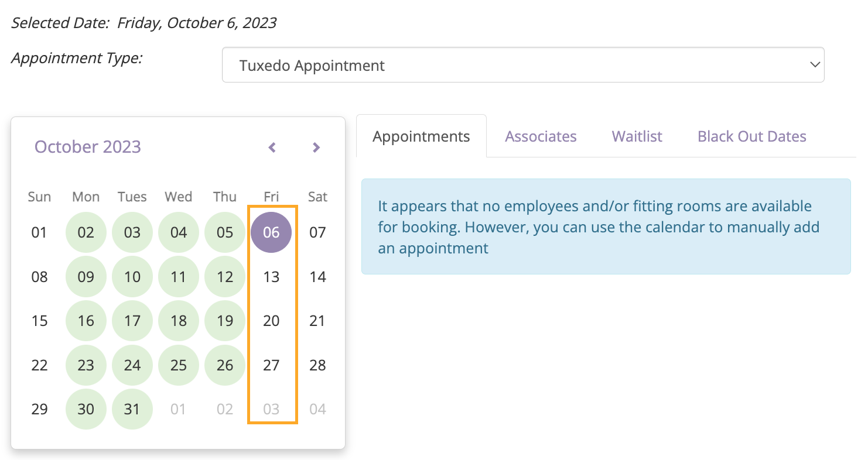868x460 pixels.
Task: Select October 31 on the calendar
Action: (132, 409)
